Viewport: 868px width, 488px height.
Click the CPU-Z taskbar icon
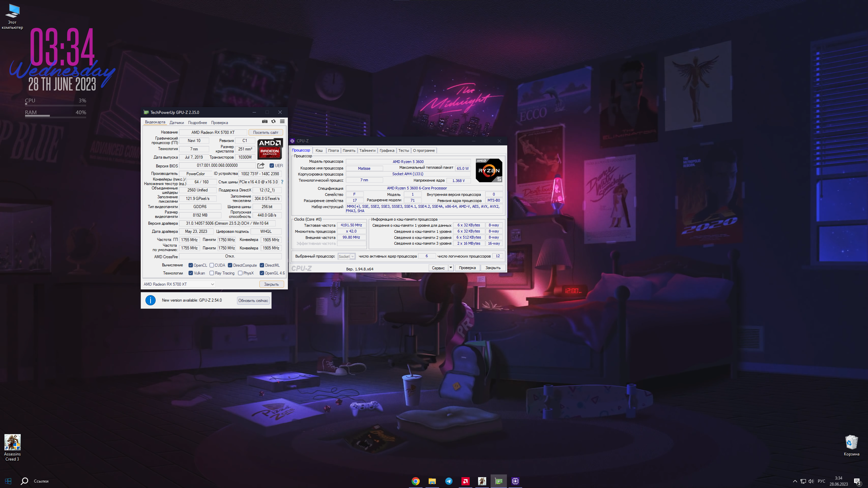(x=515, y=481)
